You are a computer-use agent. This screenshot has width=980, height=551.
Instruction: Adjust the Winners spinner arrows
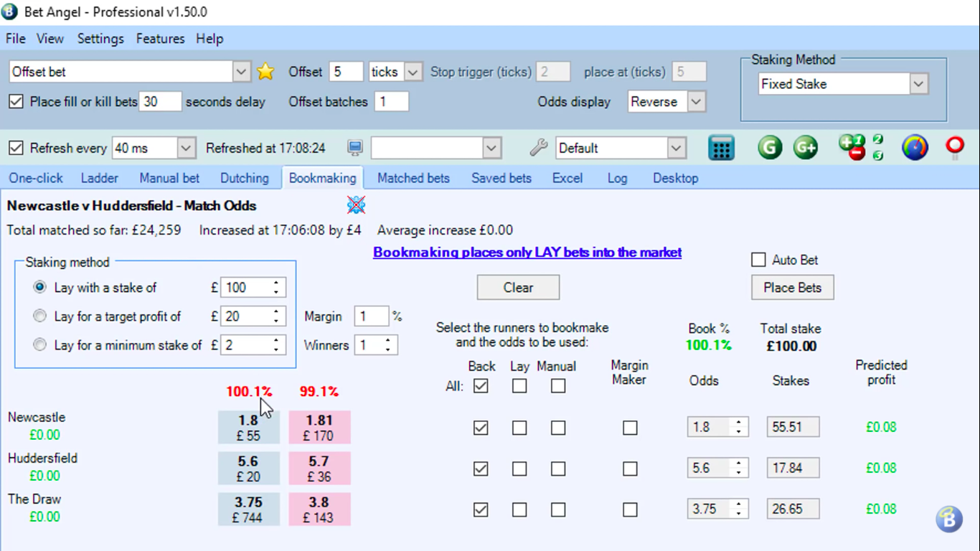point(388,345)
